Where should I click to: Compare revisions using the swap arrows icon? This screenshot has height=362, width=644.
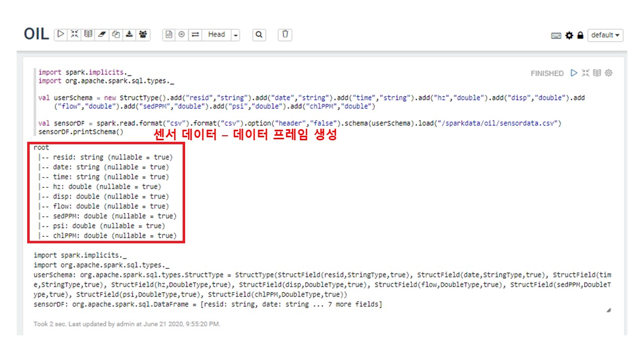pyautogui.click(x=195, y=35)
